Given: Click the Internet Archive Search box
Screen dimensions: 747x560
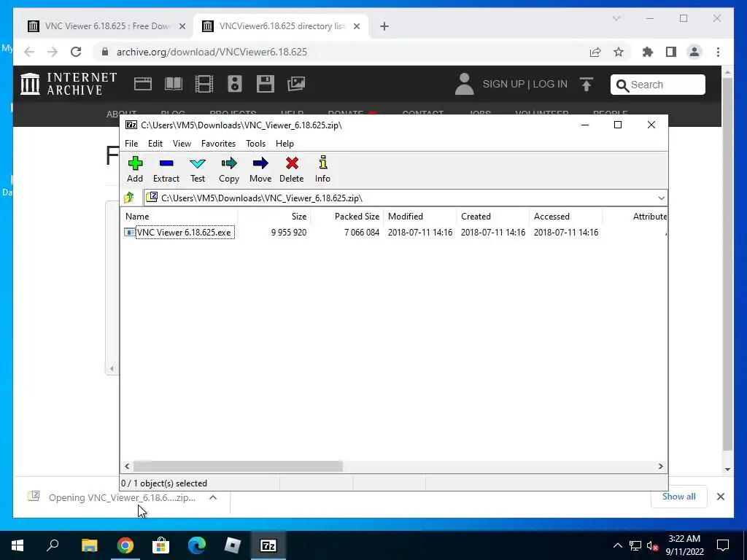Looking at the screenshot, I should tap(657, 85).
